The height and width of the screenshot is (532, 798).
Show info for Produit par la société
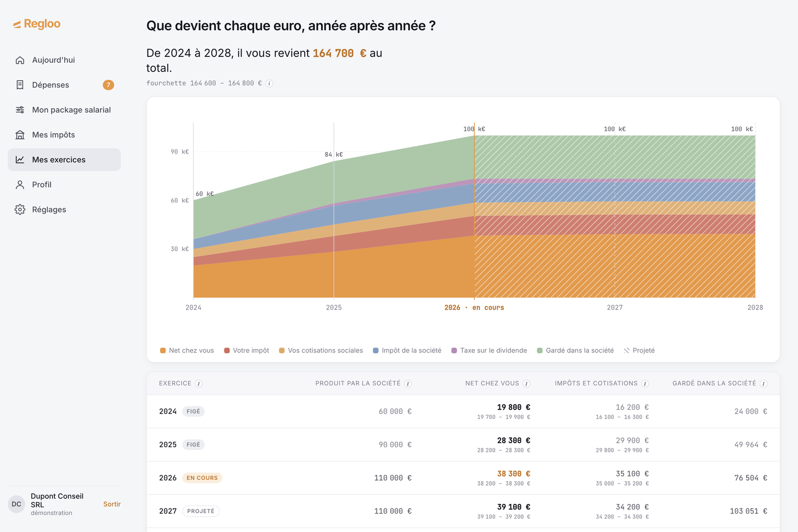pos(407,383)
